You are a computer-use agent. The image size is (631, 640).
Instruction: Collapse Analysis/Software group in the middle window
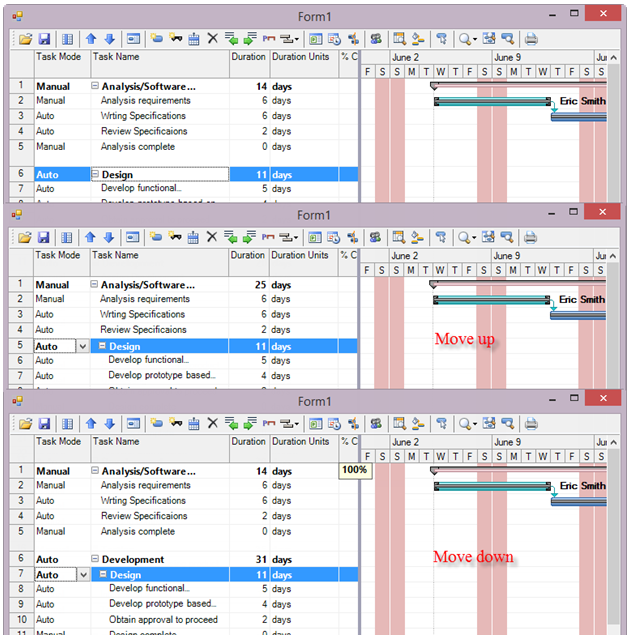pyautogui.click(x=96, y=285)
